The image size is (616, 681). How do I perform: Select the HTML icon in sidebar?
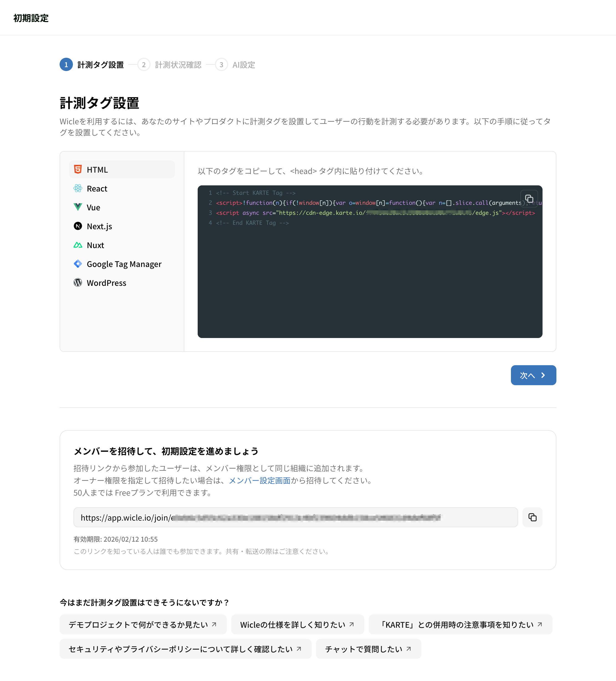point(78,169)
